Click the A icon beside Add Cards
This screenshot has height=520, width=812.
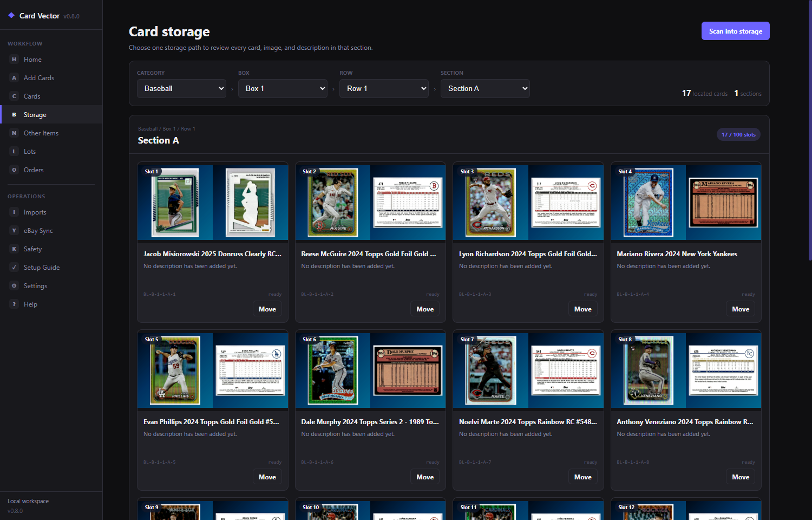pyautogui.click(x=14, y=78)
